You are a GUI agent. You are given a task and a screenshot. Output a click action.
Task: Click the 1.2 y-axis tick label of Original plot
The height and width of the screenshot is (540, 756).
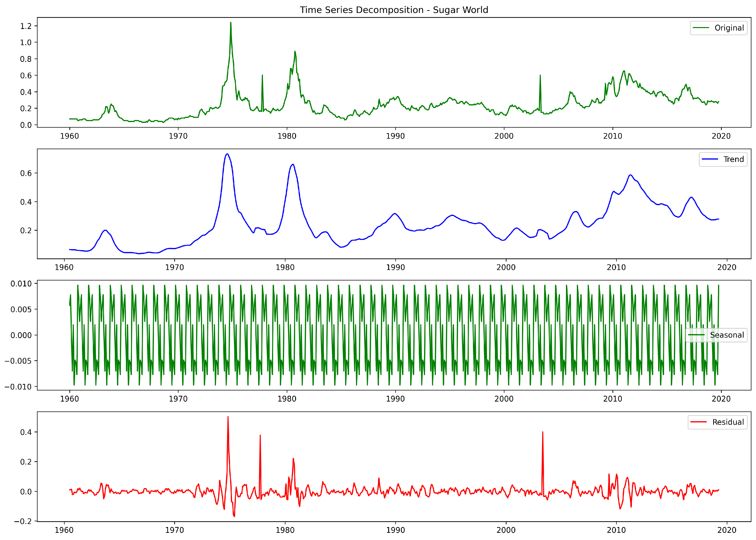pos(26,26)
